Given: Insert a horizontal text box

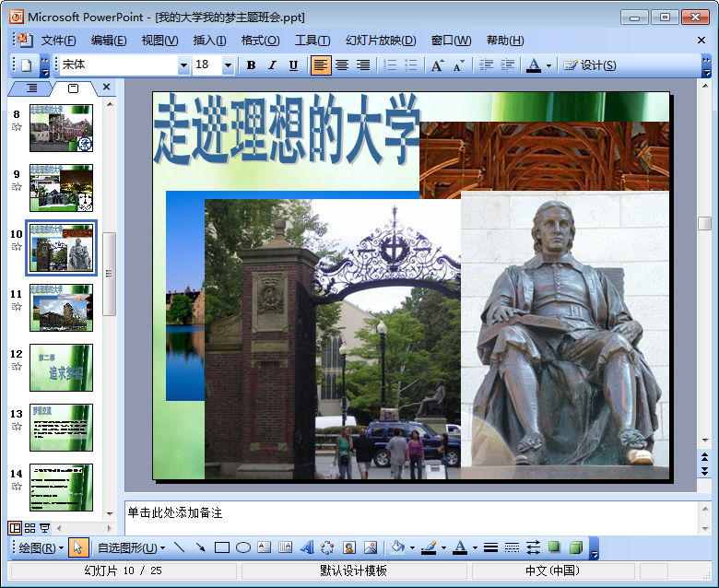Looking at the screenshot, I should 265,547.
